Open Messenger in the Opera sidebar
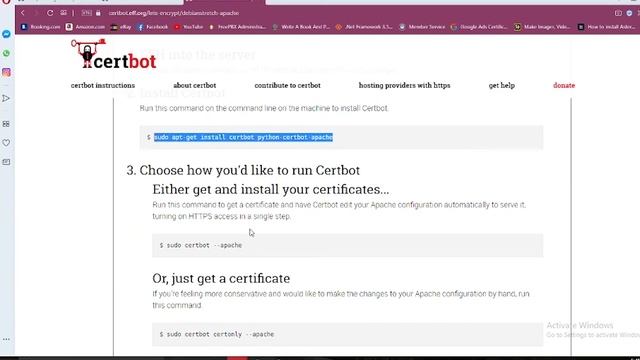The height and width of the screenshot is (360, 640). pos(6,34)
